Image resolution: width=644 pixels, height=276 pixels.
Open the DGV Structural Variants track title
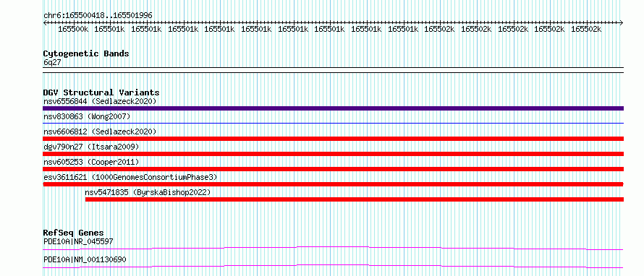pyautogui.click(x=101, y=92)
